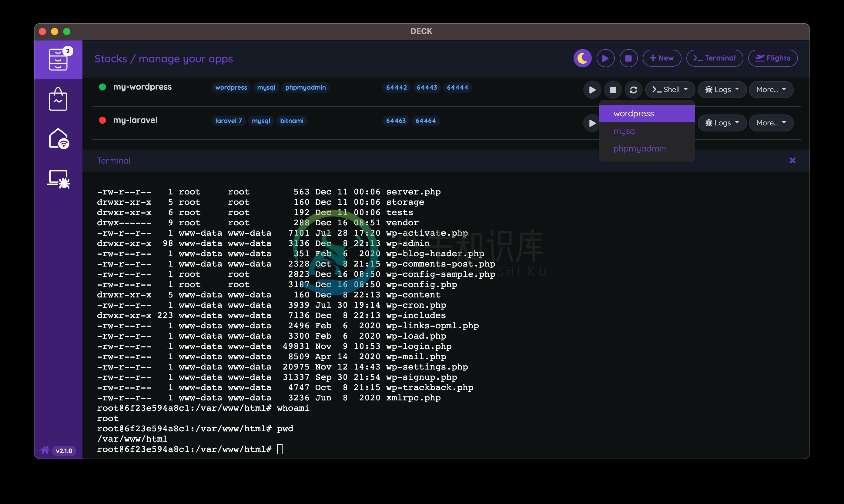Click the mysql tag on my-wordpress

(266, 87)
